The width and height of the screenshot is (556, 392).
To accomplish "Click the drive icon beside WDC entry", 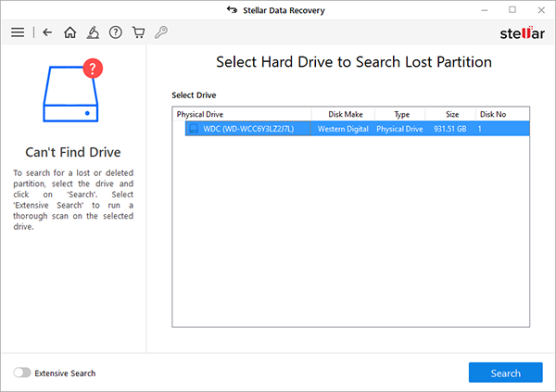I will point(194,129).
